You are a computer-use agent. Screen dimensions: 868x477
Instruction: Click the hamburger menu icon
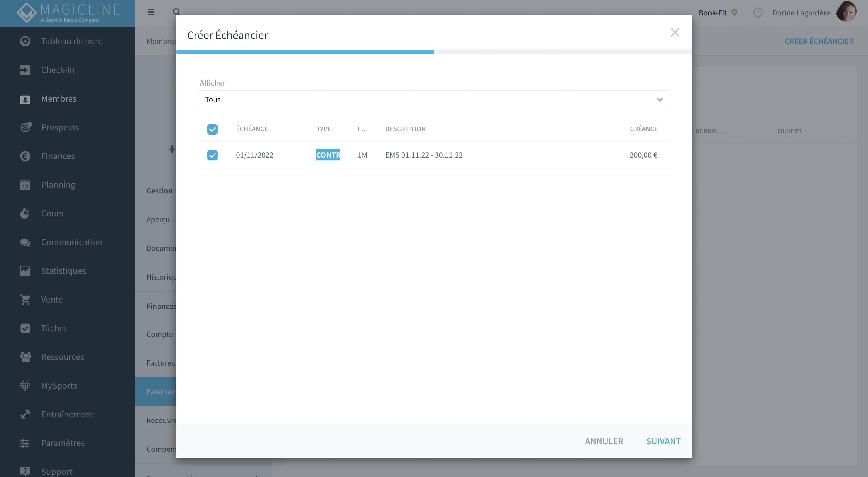151,12
